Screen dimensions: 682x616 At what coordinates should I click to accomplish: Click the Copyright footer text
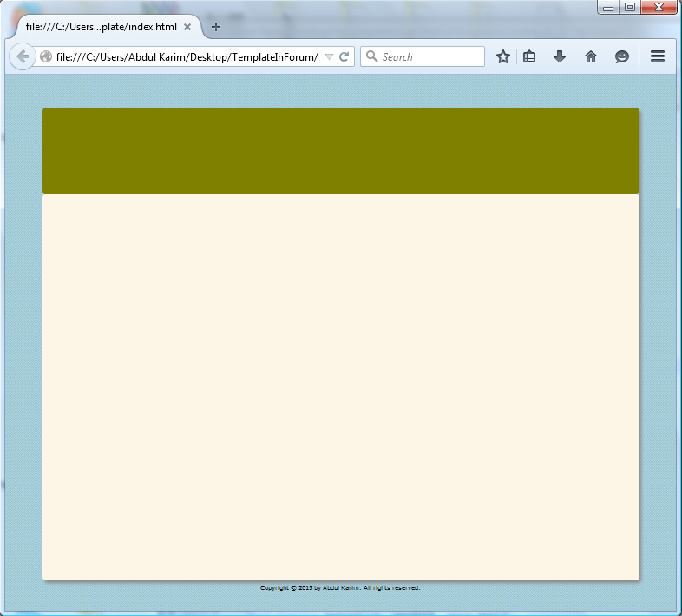[x=340, y=588]
